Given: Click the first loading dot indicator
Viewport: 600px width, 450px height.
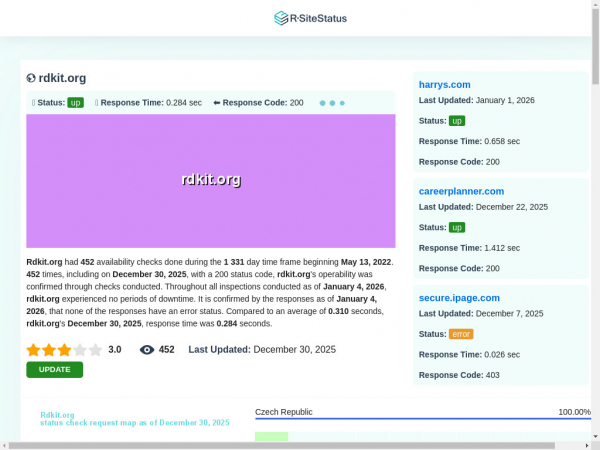Looking at the screenshot, I should pos(323,103).
